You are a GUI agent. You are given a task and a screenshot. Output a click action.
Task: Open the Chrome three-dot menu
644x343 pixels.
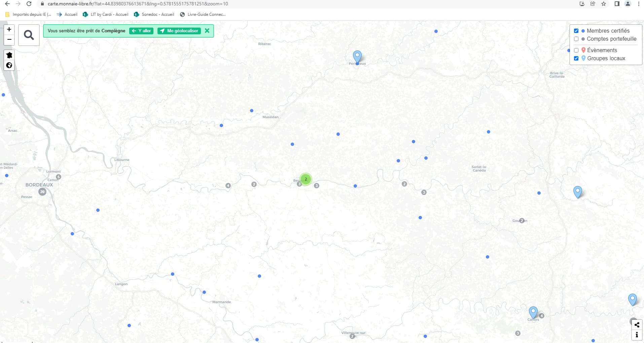pos(639,4)
